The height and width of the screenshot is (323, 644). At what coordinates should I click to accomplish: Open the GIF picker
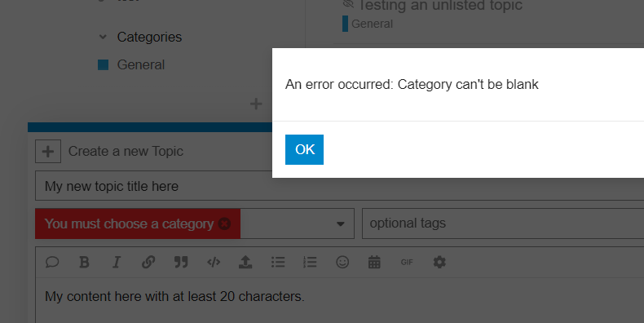[407, 262]
